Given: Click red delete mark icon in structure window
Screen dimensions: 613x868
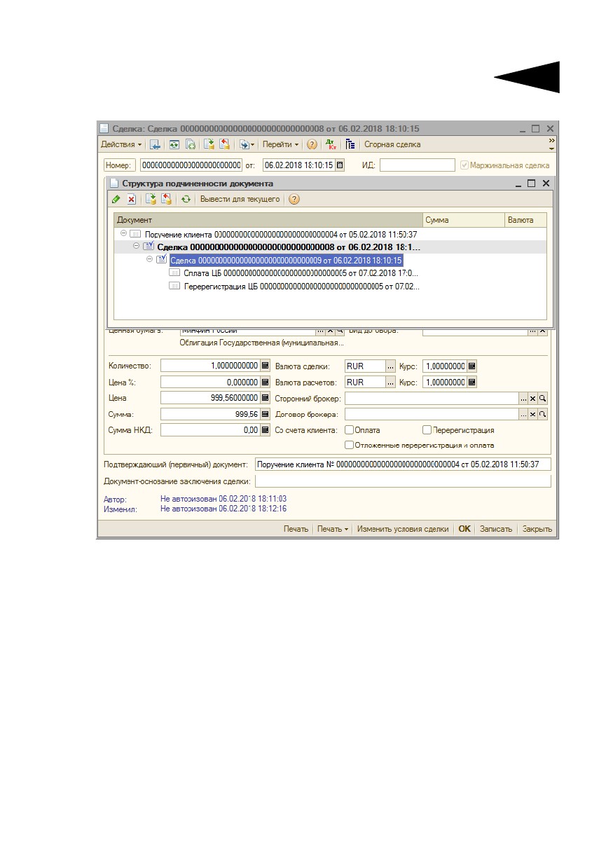Looking at the screenshot, I should [131, 199].
